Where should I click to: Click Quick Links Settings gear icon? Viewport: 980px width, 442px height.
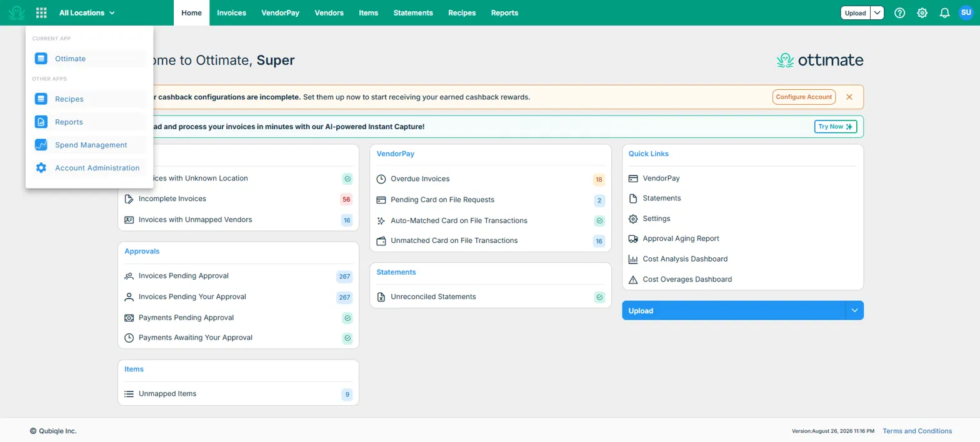click(633, 219)
